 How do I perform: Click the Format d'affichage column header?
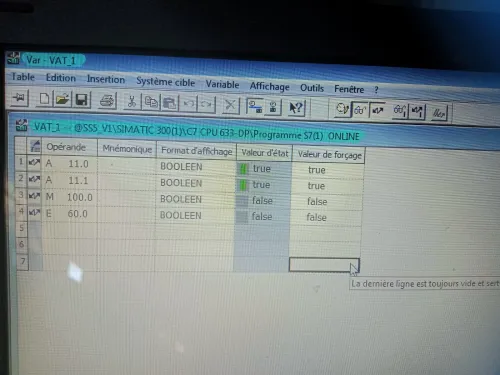point(196,151)
